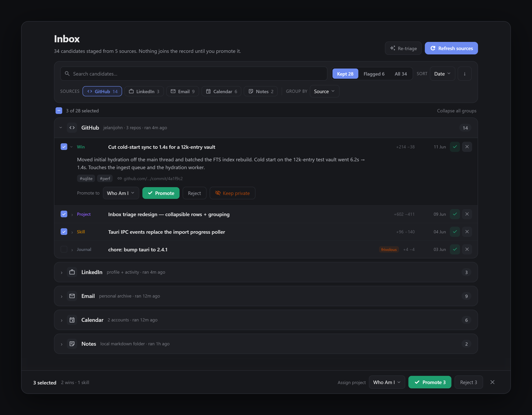Toggle the Calendar 6 source filter
The height and width of the screenshot is (415, 532).
pyautogui.click(x=221, y=91)
